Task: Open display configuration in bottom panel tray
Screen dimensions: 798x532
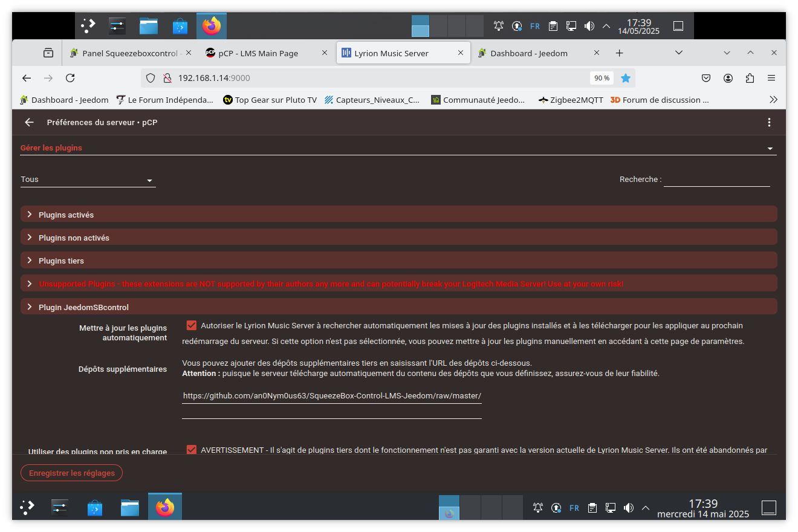Action: pyautogui.click(x=611, y=508)
